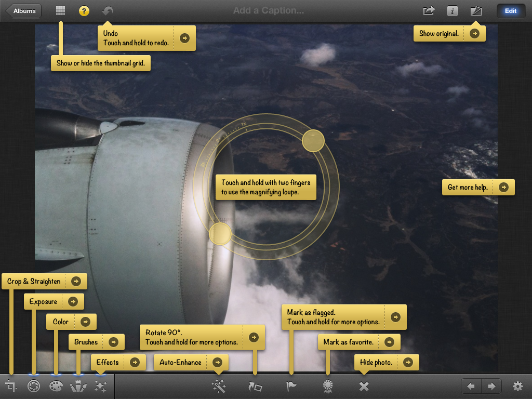This screenshot has width=532, height=399.
Task: Toggle the thumbnail grid view
Action: click(x=60, y=11)
